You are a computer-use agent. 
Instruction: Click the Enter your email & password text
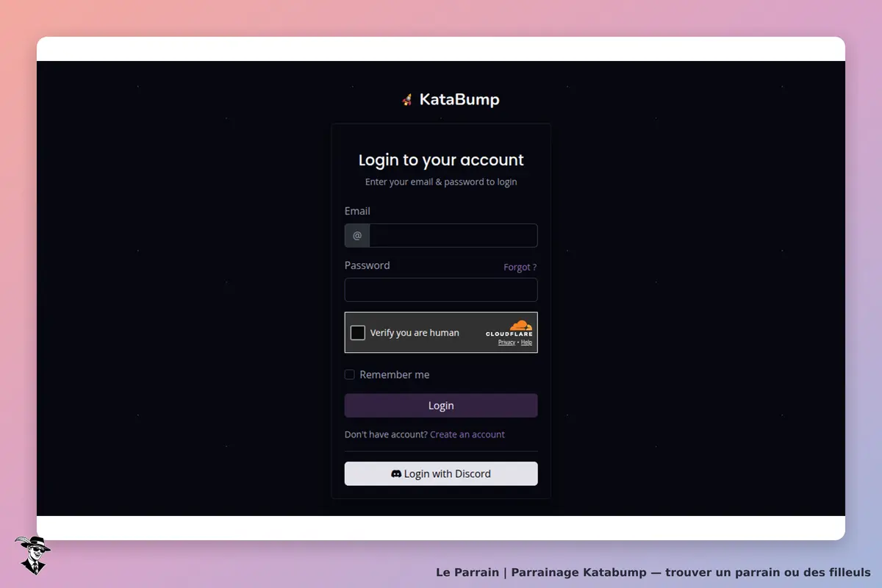pyautogui.click(x=441, y=182)
